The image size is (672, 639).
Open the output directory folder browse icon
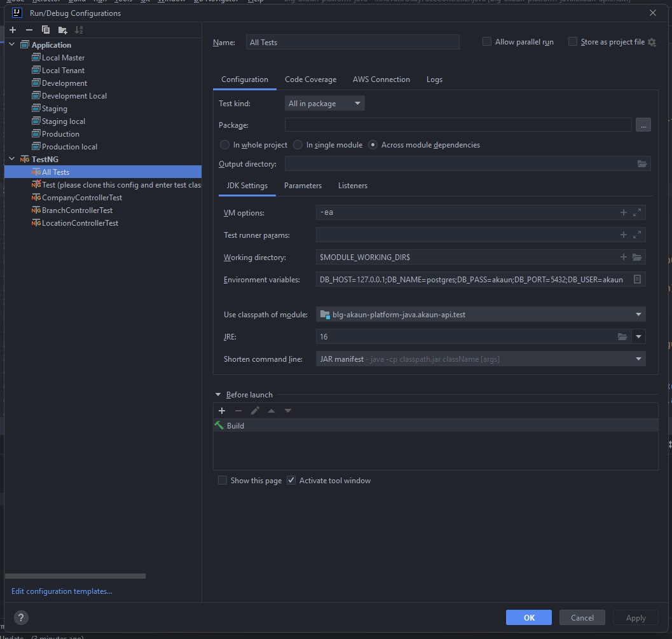click(x=642, y=164)
